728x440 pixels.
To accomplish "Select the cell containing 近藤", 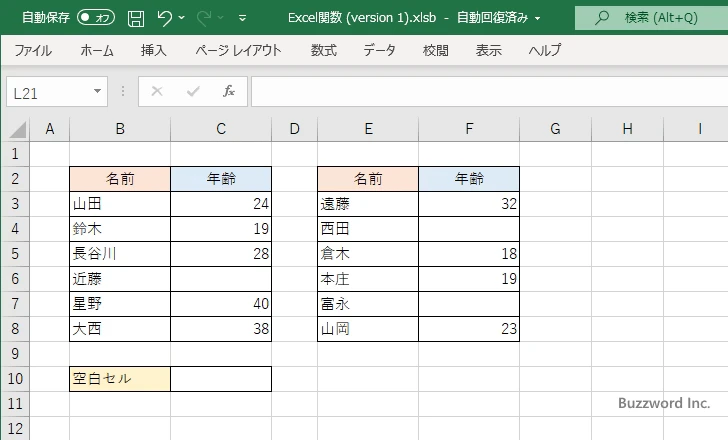I will (120, 279).
